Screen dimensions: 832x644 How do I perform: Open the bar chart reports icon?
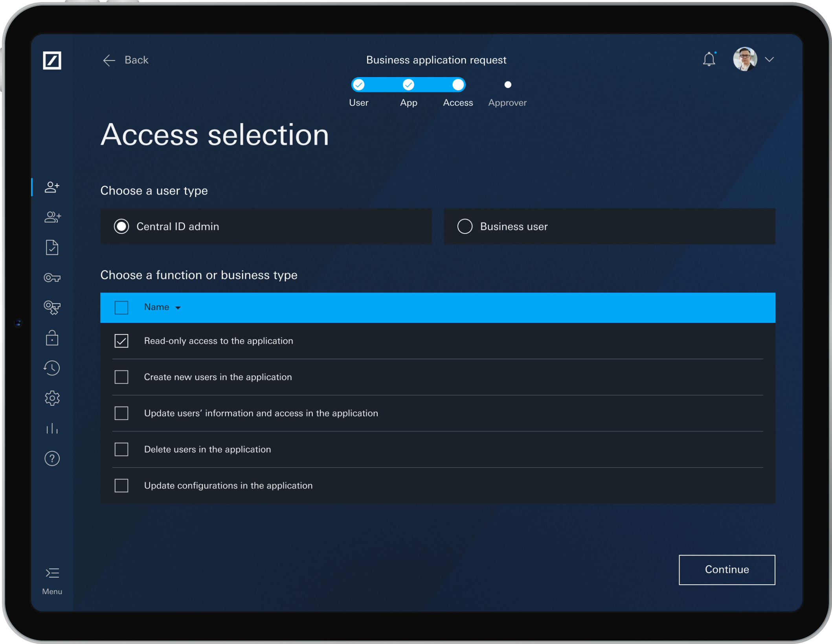point(52,428)
